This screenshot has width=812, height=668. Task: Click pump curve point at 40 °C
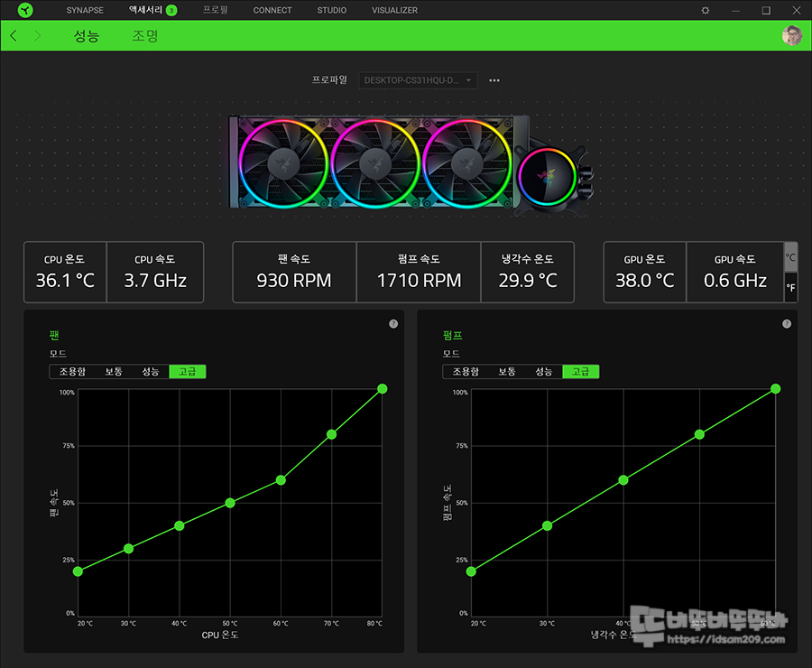pyautogui.click(x=623, y=480)
